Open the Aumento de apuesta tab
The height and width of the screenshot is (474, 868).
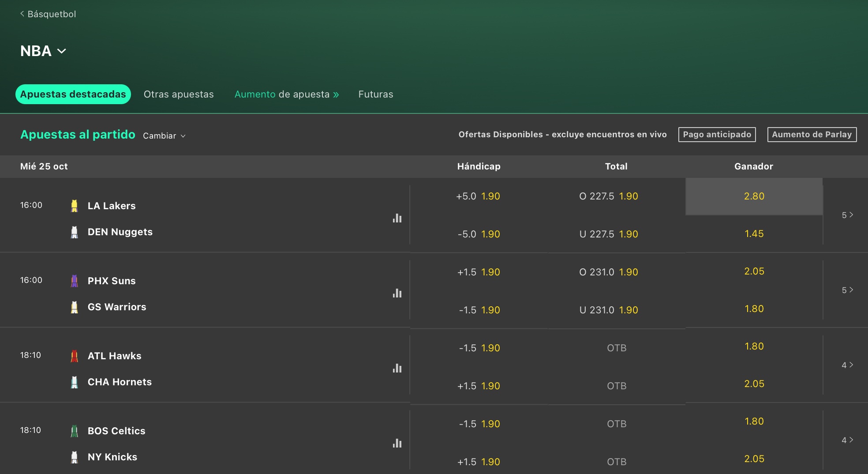click(287, 94)
